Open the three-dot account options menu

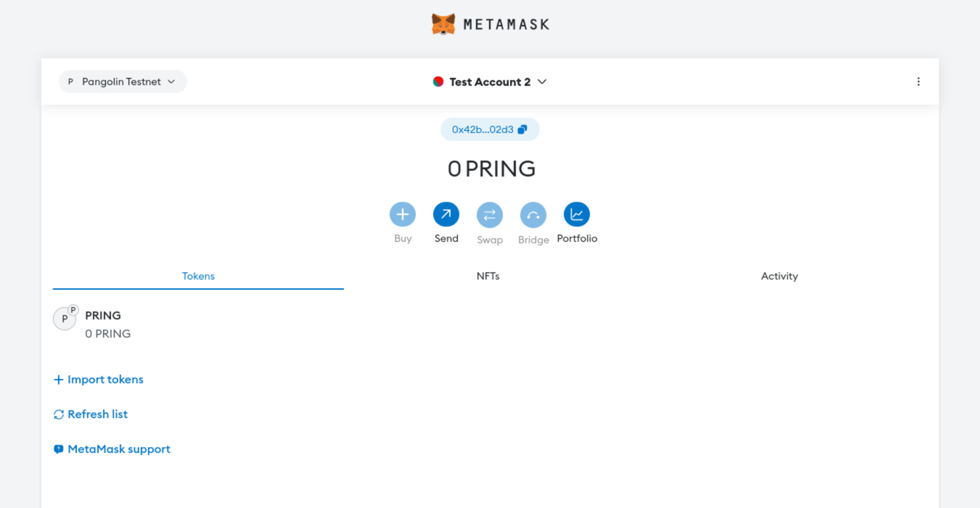click(918, 82)
